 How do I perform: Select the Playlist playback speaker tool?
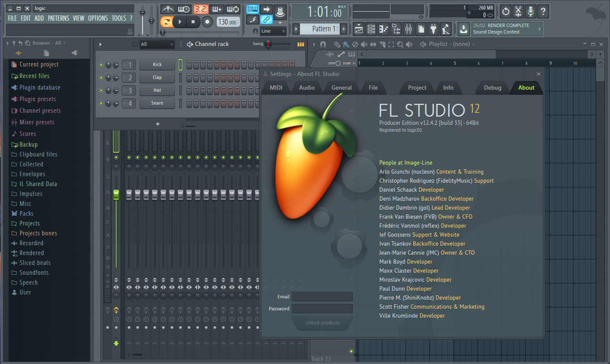409,44
